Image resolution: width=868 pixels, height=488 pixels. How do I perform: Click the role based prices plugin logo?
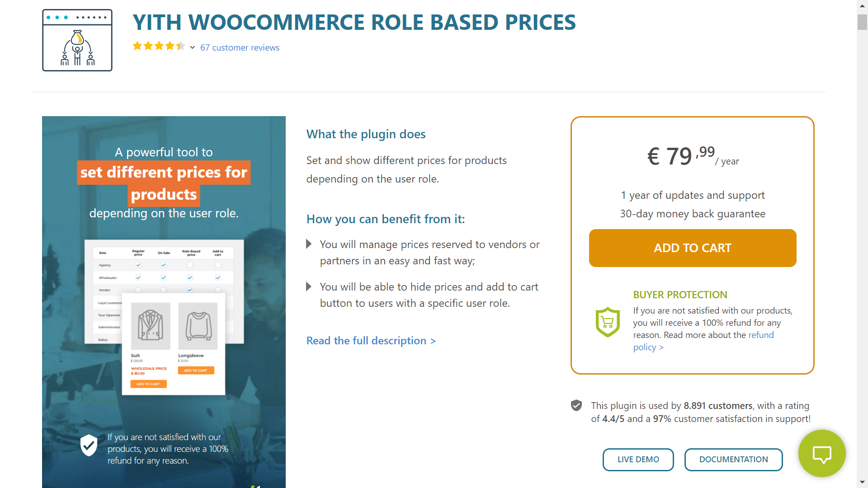(x=77, y=40)
